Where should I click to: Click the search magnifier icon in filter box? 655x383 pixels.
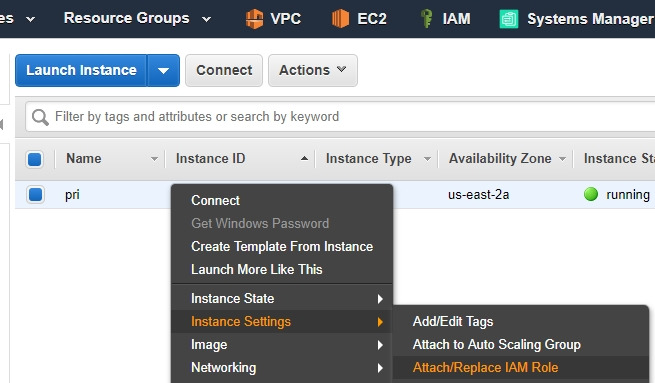[x=40, y=117]
